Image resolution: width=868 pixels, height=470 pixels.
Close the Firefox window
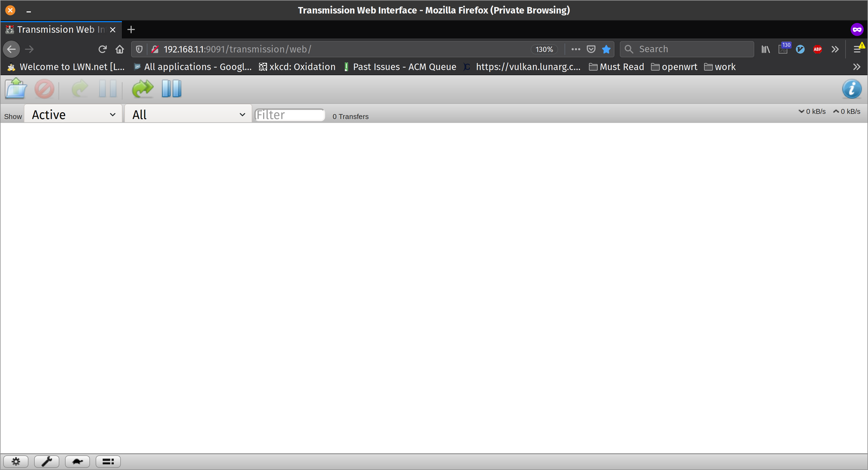point(10,10)
